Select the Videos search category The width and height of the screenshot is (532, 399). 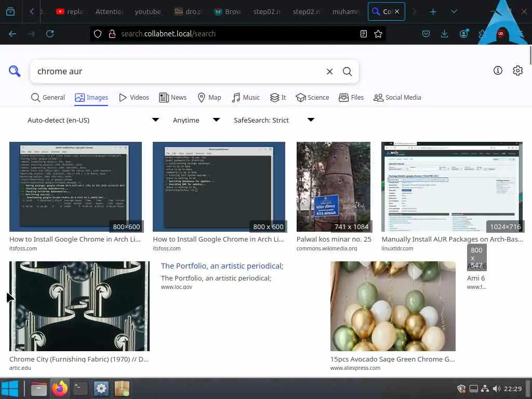(x=134, y=97)
